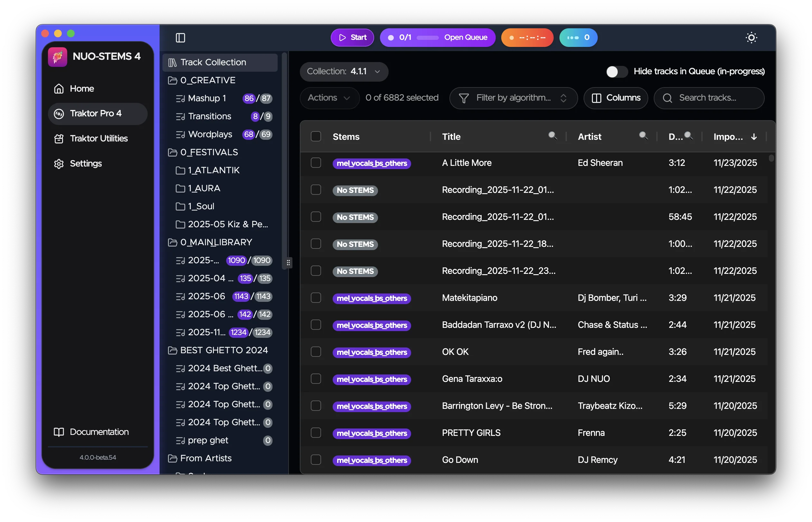The height and width of the screenshot is (522, 812).
Task: Open the theme settings icon top right
Action: pos(752,38)
